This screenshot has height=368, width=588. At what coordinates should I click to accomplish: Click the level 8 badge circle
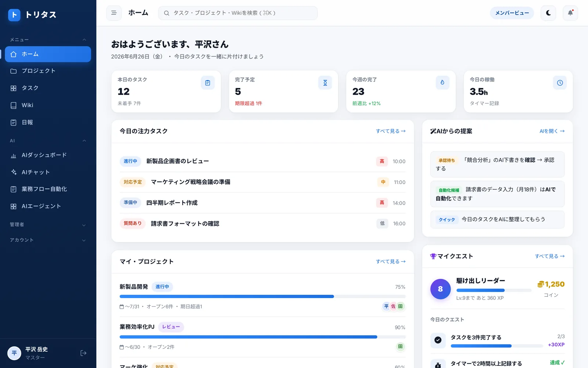click(440, 289)
